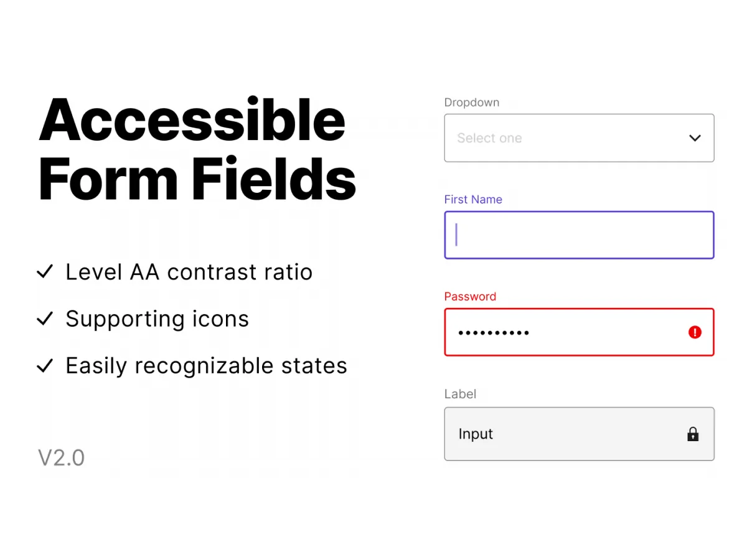Select the Password label text
This screenshot has height=560, width=747.
pyautogui.click(x=470, y=296)
